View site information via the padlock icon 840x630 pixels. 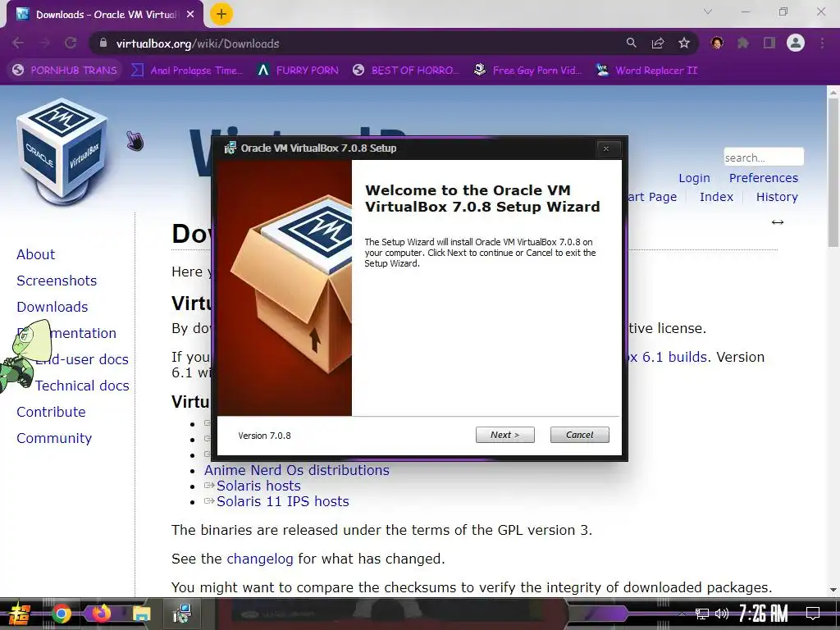pyautogui.click(x=103, y=43)
